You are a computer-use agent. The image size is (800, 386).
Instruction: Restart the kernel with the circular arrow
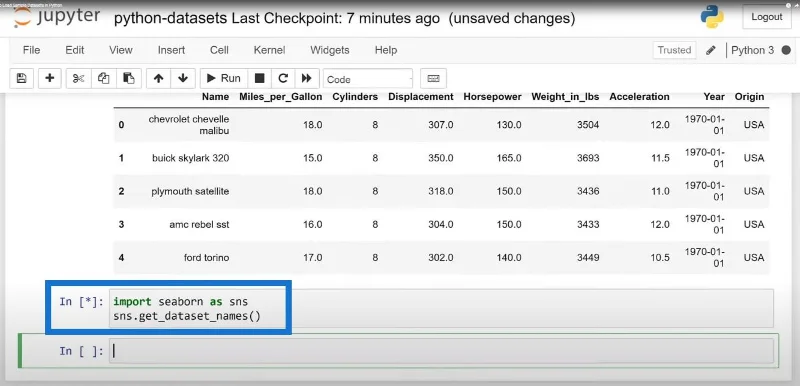[283, 79]
